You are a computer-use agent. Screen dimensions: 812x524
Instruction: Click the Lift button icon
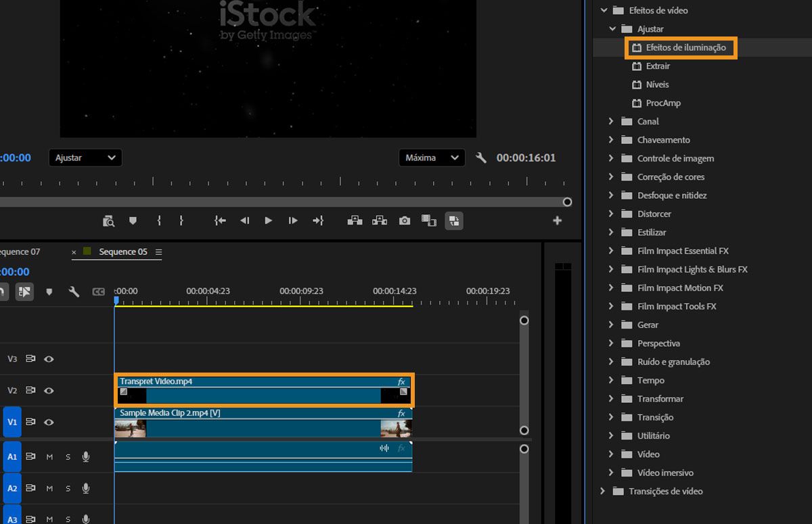click(355, 220)
